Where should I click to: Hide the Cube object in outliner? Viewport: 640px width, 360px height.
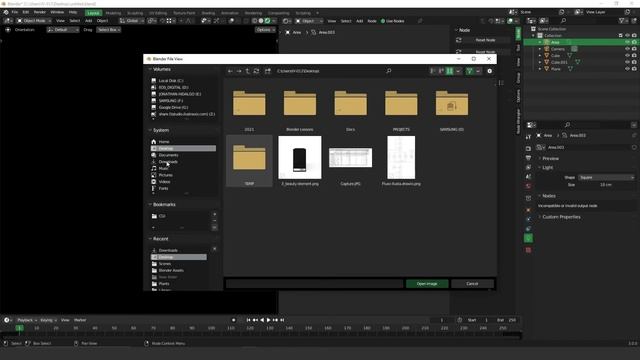[627, 56]
